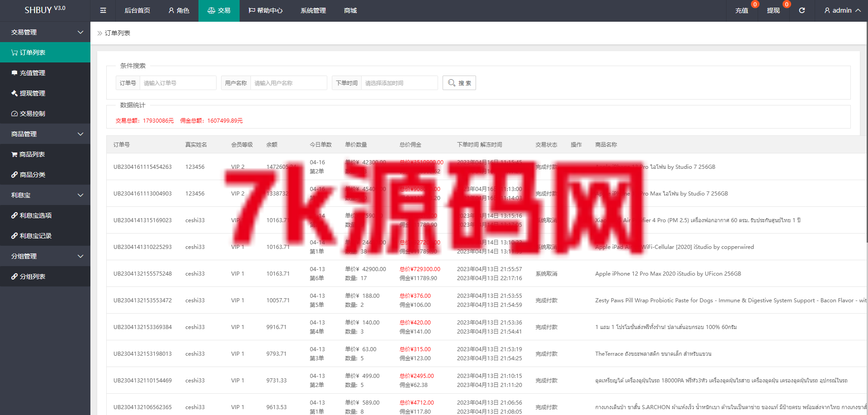Click order number UB2304161113004903
This screenshot has width=868, height=415.
point(142,194)
